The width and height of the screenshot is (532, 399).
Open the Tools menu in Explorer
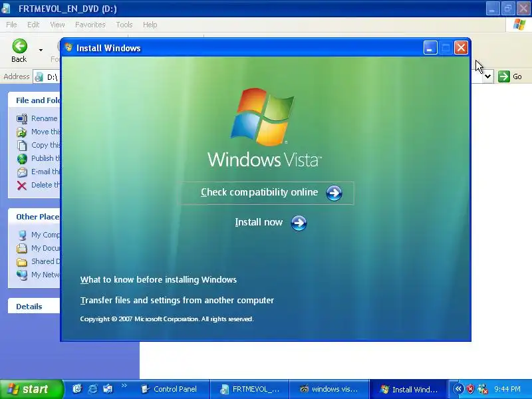124,25
